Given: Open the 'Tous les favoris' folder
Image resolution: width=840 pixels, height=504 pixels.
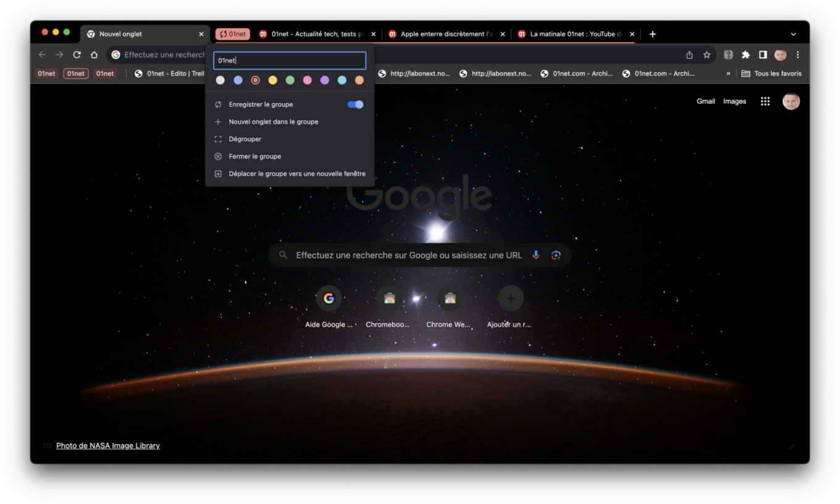Looking at the screenshot, I should tap(771, 73).
